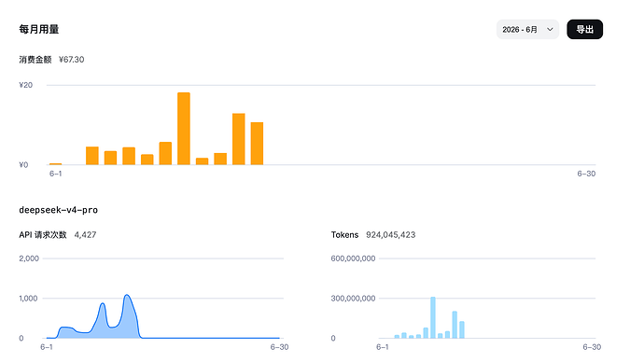Click the tallest orange bar in spending chart

click(184, 129)
